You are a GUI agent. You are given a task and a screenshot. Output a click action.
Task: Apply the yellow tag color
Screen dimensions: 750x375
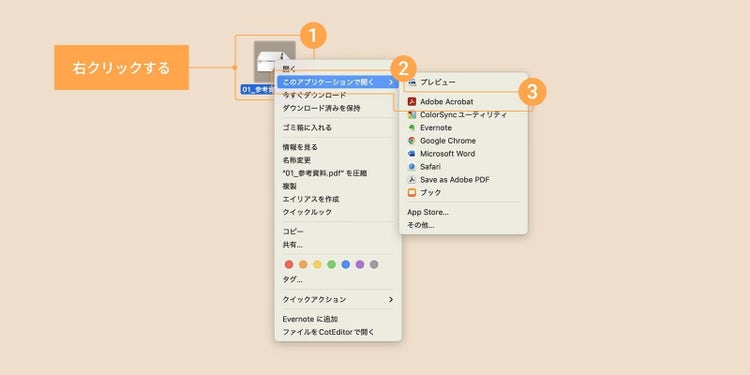[317, 265]
